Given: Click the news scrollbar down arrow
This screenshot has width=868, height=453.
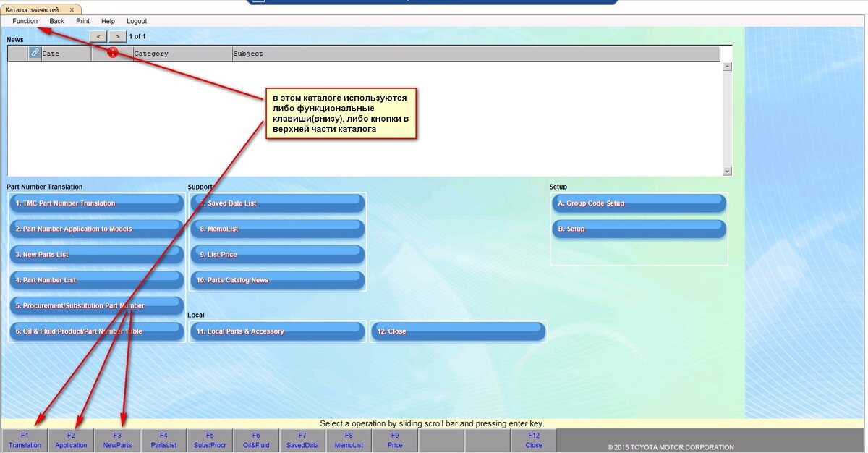Looking at the screenshot, I should (728, 172).
